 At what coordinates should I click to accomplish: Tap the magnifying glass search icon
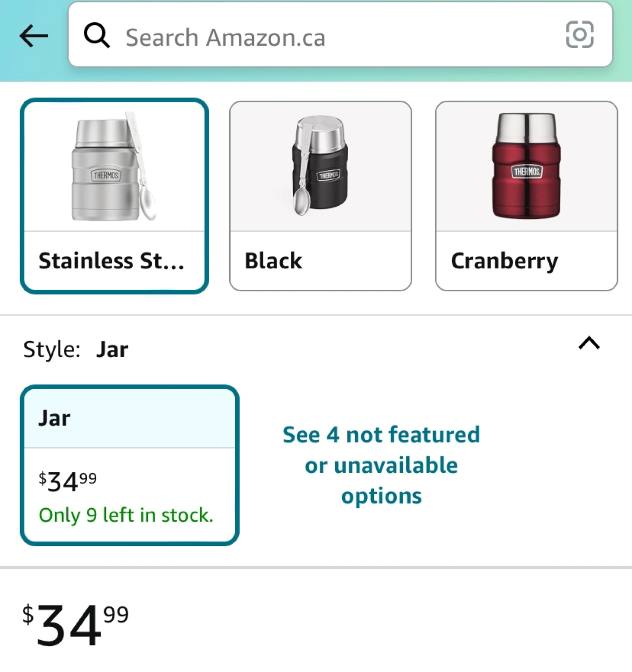tap(97, 35)
